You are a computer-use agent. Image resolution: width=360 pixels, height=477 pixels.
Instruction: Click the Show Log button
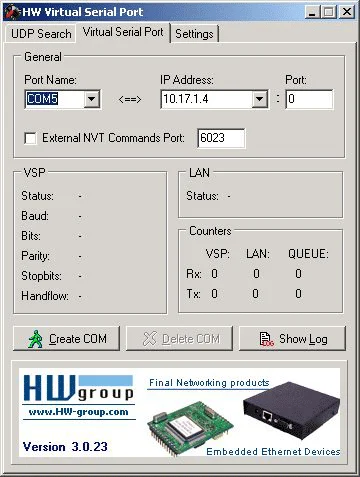point(292,339)
